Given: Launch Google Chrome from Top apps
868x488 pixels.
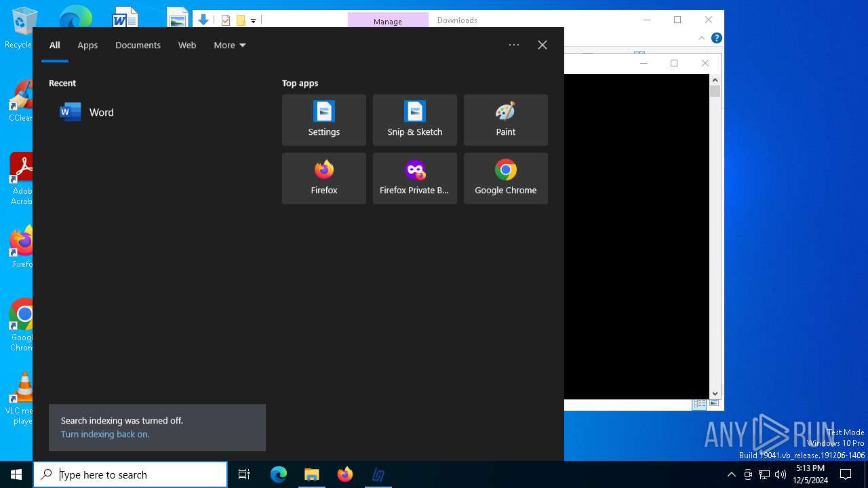Looking at the screenshot, I should 505,178.
